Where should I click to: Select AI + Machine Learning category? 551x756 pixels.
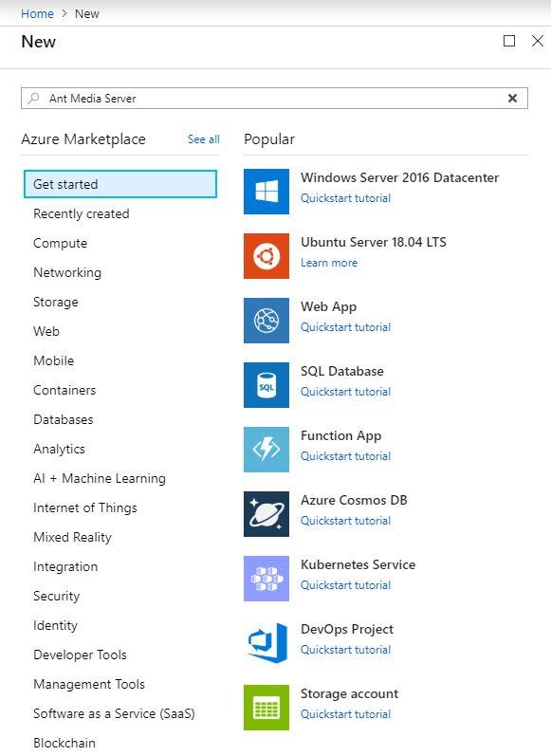[x=100, y=478]
